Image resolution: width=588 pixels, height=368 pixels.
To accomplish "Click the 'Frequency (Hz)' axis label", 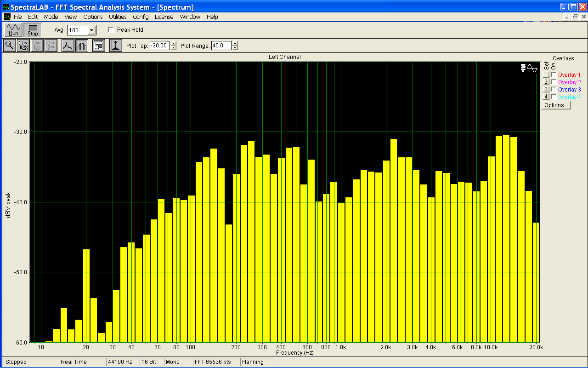I will [295, 353].
